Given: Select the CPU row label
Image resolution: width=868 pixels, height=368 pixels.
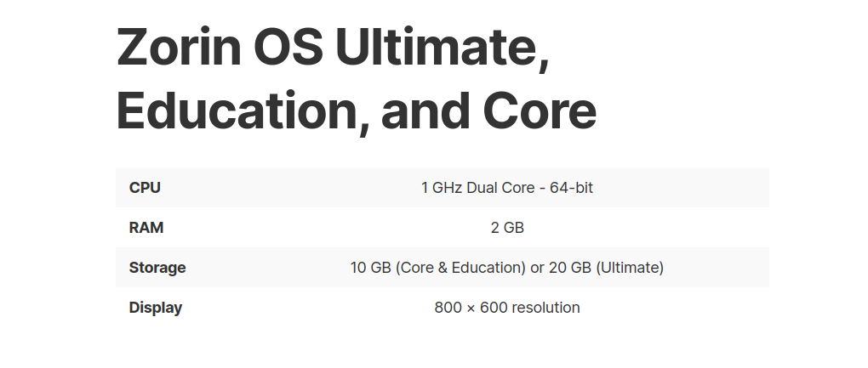Looking at the screenshot, I should pos(145,188).
